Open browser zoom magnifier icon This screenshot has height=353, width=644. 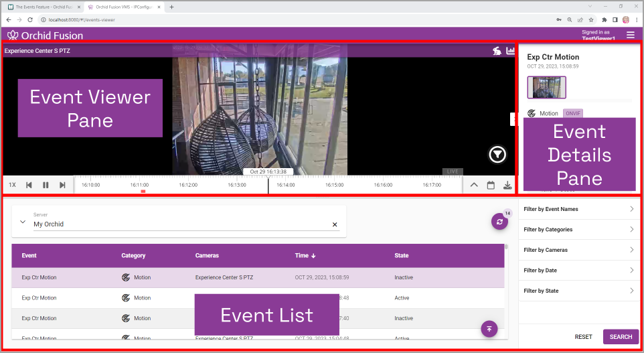pos(569,19)
